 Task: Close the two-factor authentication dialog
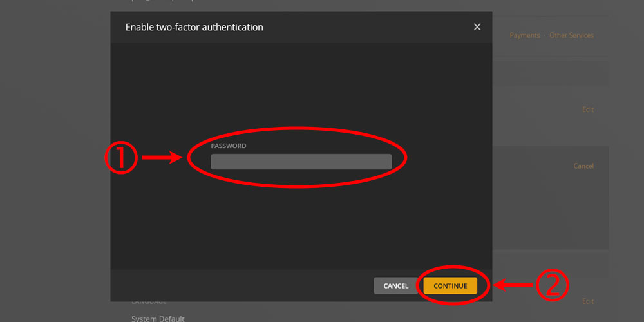click(477, 27)
